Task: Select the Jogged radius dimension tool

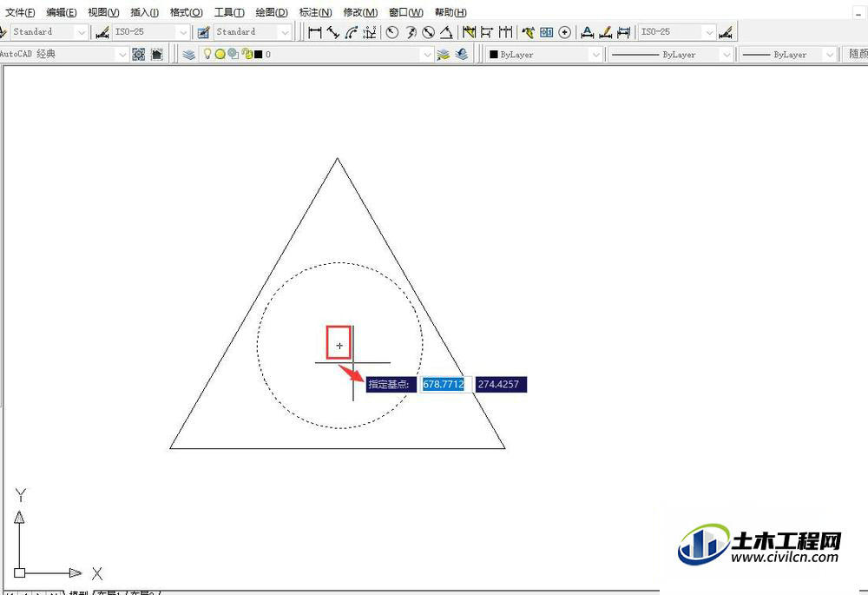Action: 411,32
